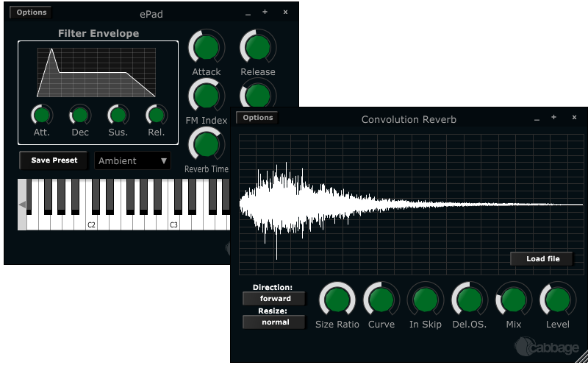Click the Attack knob in ePad
Image resolution: width=588 pixels, height=368 pixels.
(207, 47)
